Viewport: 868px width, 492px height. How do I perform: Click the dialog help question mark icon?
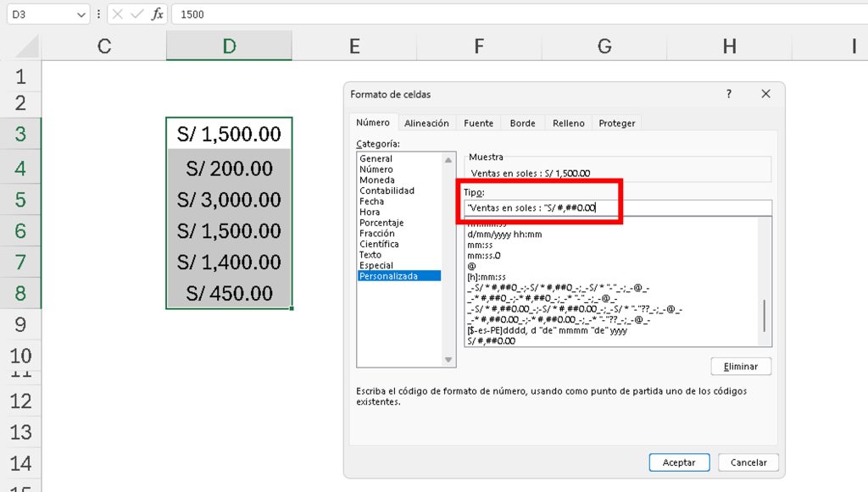click(728, 94)
